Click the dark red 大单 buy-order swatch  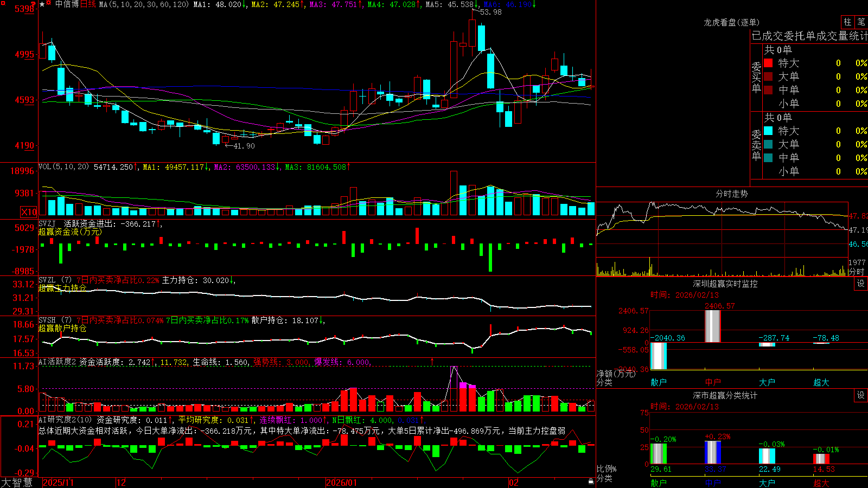click(768, 76)
